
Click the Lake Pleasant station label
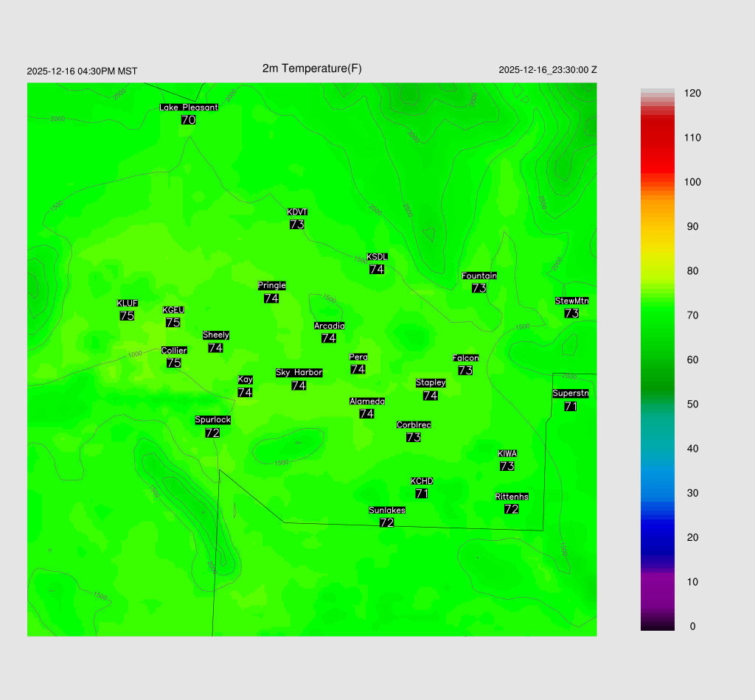pyautogui.click(x=189, y=108)
